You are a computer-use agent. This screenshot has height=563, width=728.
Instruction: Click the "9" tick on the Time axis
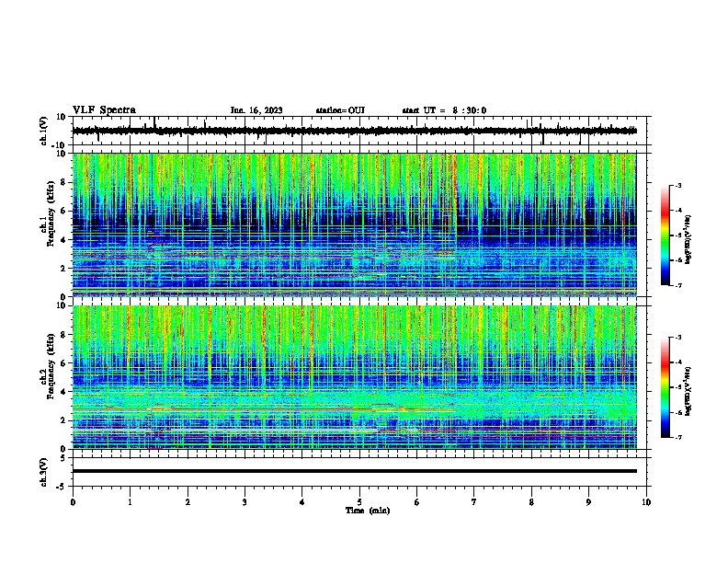(588, 502)
